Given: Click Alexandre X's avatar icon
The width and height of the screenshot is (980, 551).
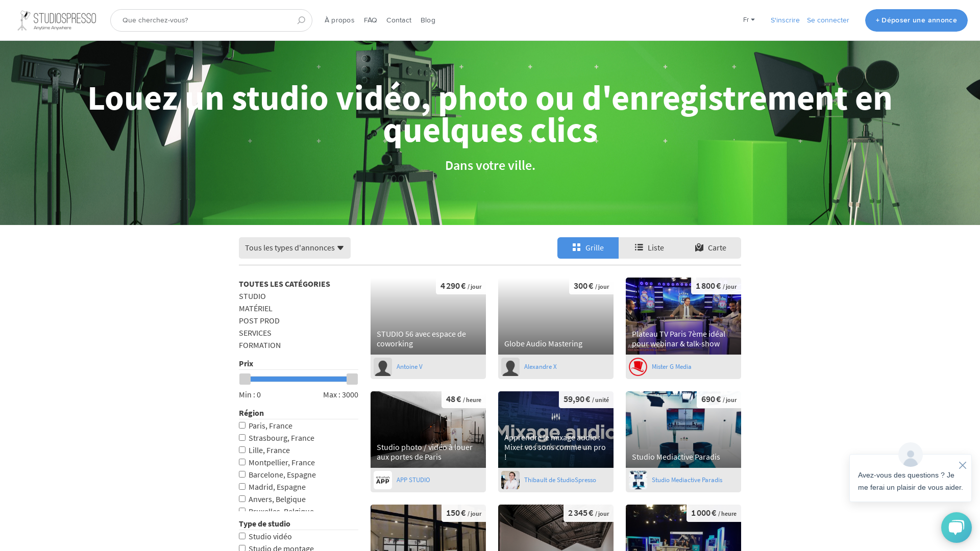Looking at the screenshot, I should click(x=510, y=367).
